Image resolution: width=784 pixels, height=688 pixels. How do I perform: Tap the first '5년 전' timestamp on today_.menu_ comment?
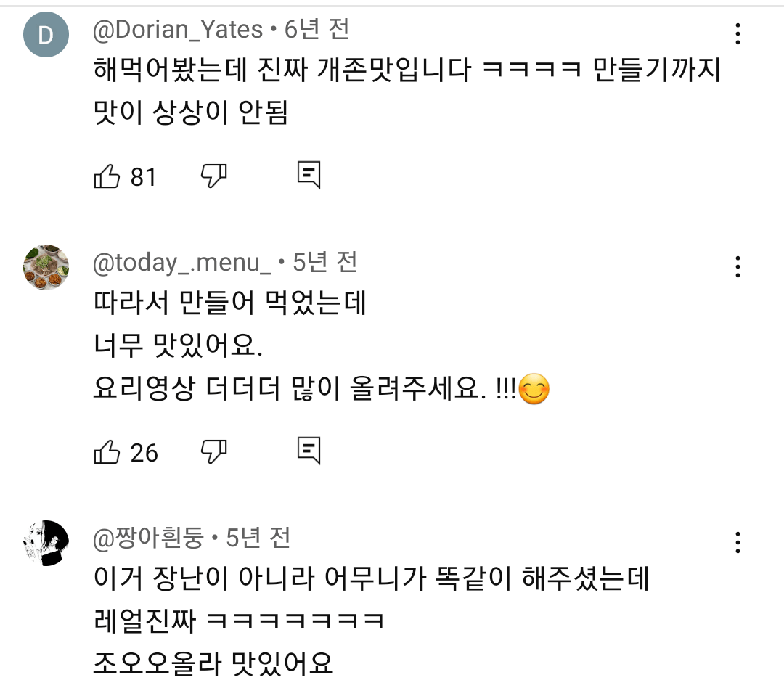[x=325, y=263]
